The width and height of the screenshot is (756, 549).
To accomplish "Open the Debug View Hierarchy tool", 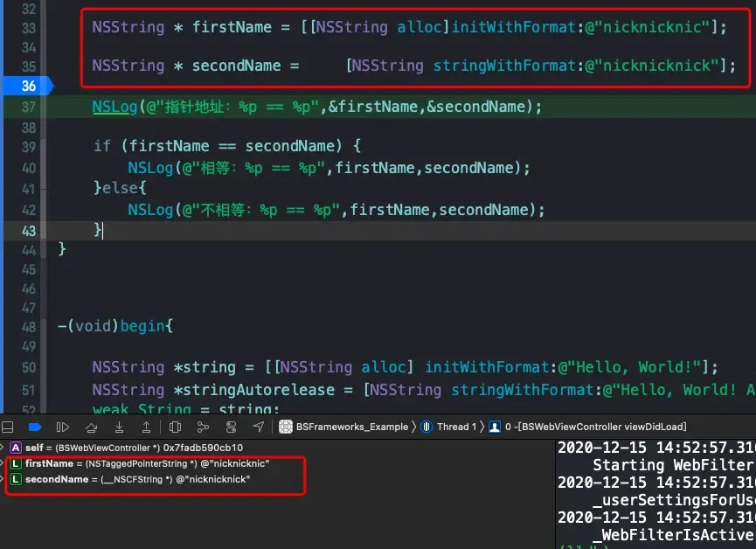I will tap(175, 427).
